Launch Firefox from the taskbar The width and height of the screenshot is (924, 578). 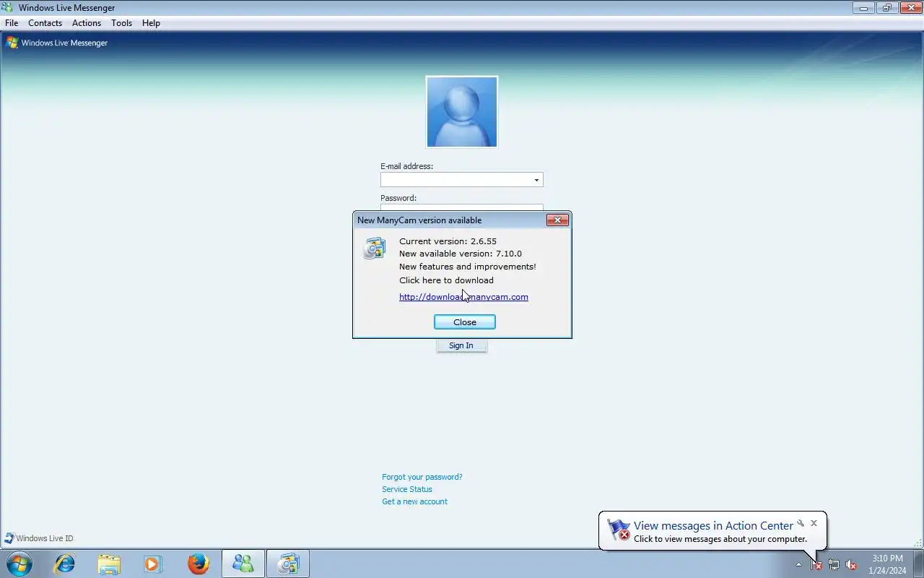(198, 564)
